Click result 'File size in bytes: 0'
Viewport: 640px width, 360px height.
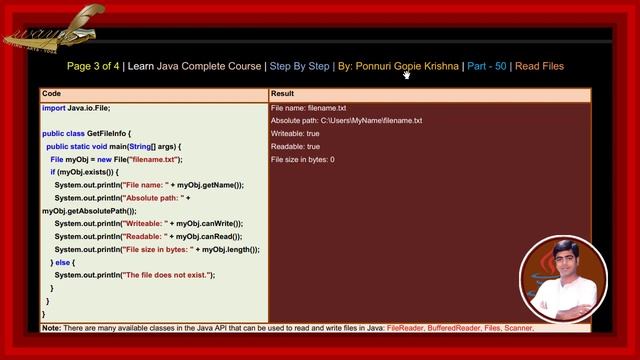(302, 160)
